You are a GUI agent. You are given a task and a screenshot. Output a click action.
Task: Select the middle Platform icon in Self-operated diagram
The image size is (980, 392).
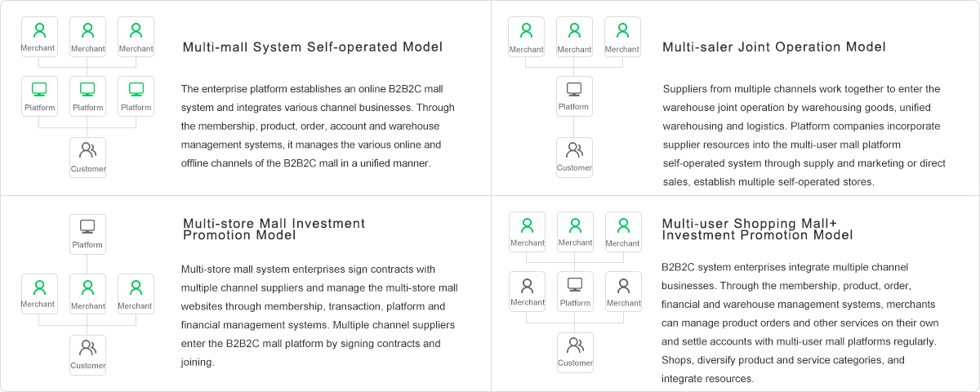coord(87,96)
